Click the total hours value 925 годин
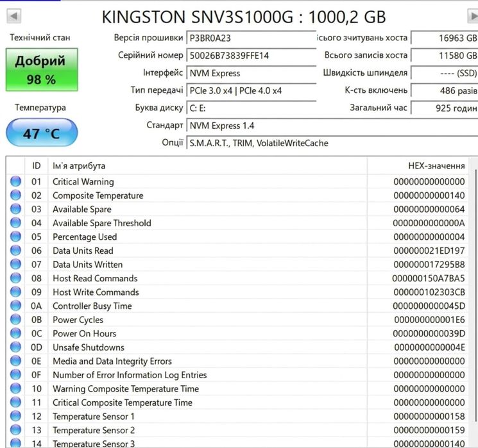The height and width of the screenshot is (448, 478). pos(445,108)
